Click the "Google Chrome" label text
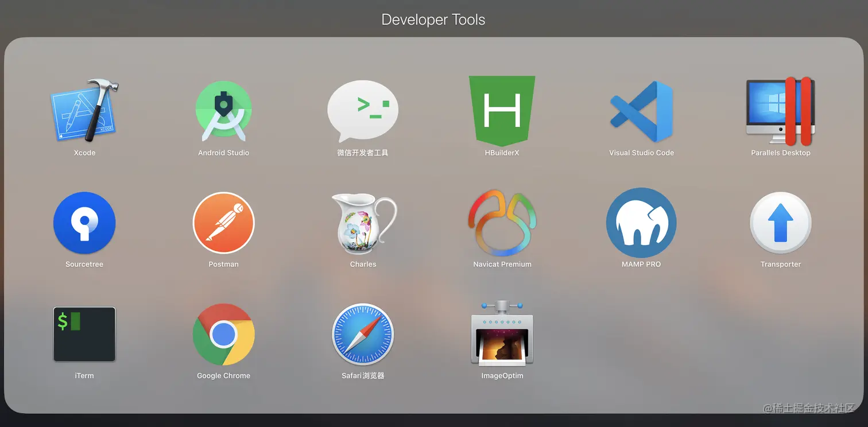Image resolution: width=868 pixels, height=427 pixels. (223, 375)
